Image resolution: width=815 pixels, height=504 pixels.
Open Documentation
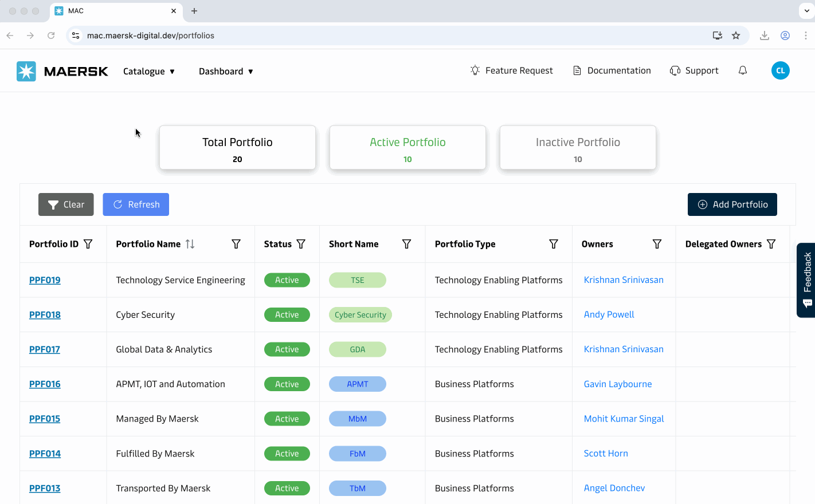pos(612,70)
